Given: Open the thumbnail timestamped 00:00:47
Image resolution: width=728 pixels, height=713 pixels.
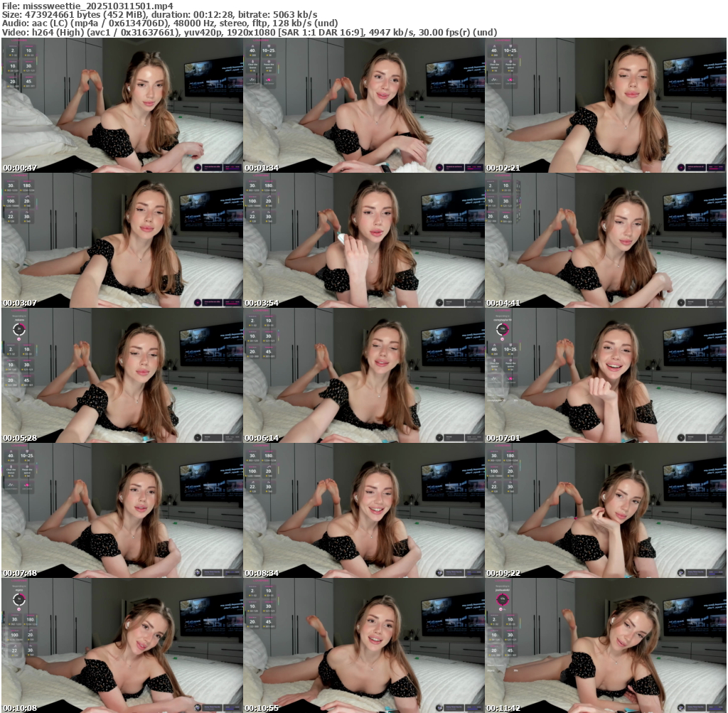Looking at the screenshot, I should click(122, 105).
